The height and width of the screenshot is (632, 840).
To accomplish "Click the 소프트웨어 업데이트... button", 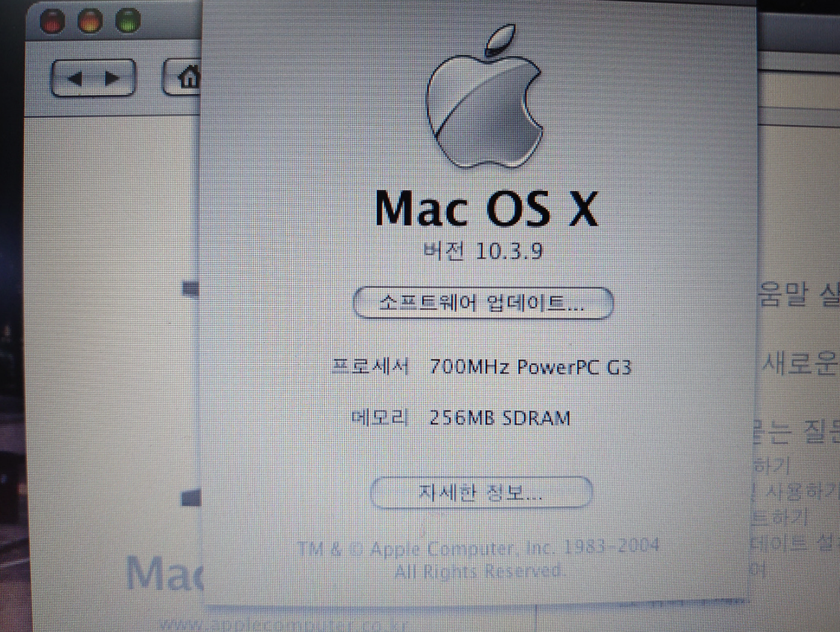I will (x=483, y=303).
